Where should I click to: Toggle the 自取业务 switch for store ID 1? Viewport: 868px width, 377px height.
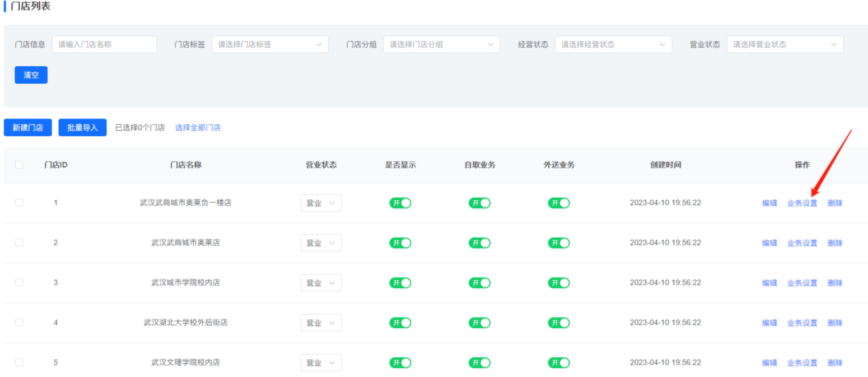point(480,203)
